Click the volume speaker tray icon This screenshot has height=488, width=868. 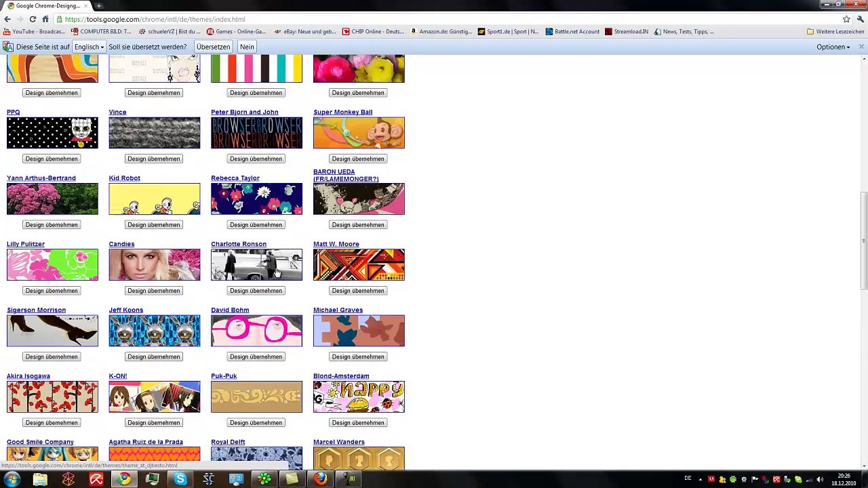pyautogui.click(x=820, y=480)
